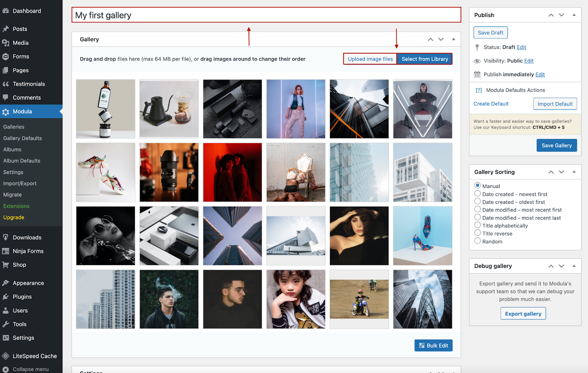Move Gallery Sorting panel up
This screenshot has height=373, width=588.
[551, 172]
